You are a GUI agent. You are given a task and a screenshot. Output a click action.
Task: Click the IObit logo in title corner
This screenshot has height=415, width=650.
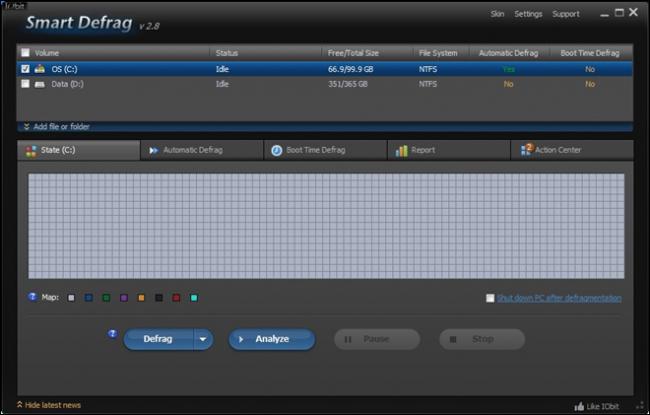[14, 6]
